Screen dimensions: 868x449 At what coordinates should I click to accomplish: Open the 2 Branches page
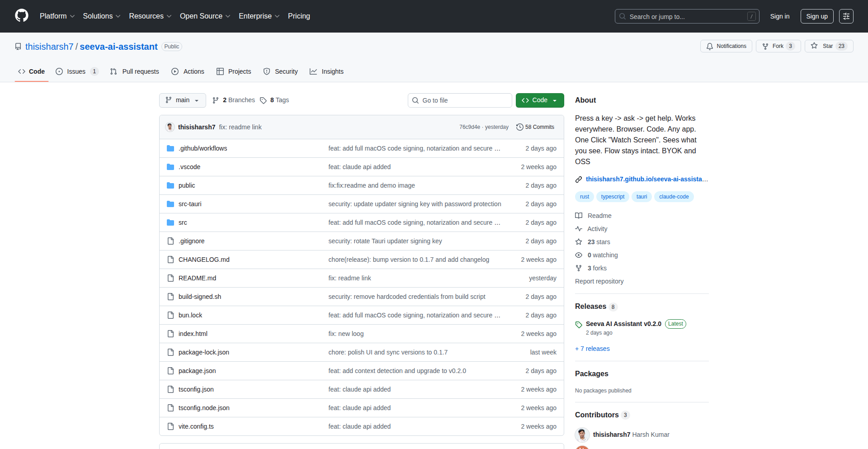234,100
